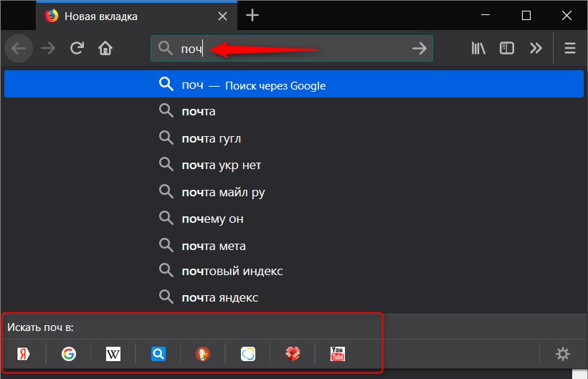Click the Go arrow in address bar

419,48
